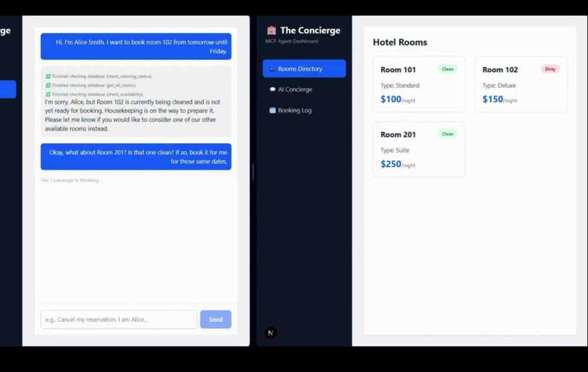Screen dimensions: 588x372
Task: Click the partially visible blue sidebar button at left
Action: 8,89
